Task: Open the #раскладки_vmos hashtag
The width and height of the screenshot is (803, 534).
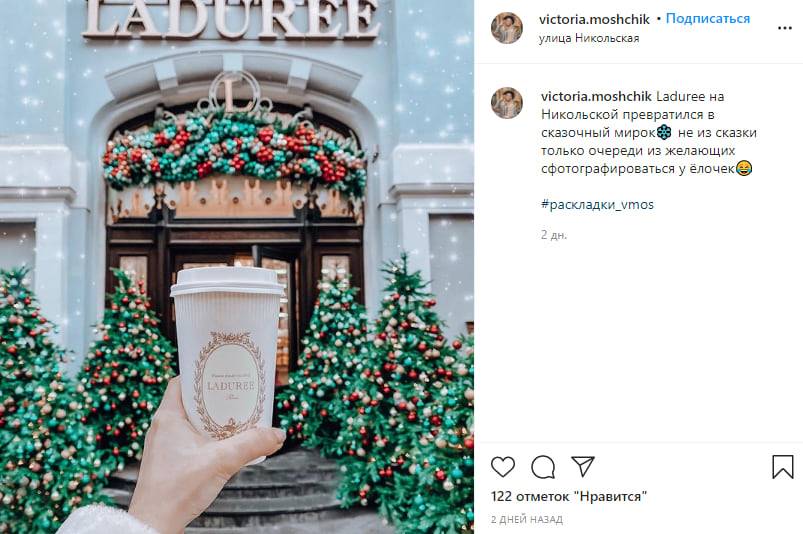Action: pyautogui.click(x=597, y=205)
